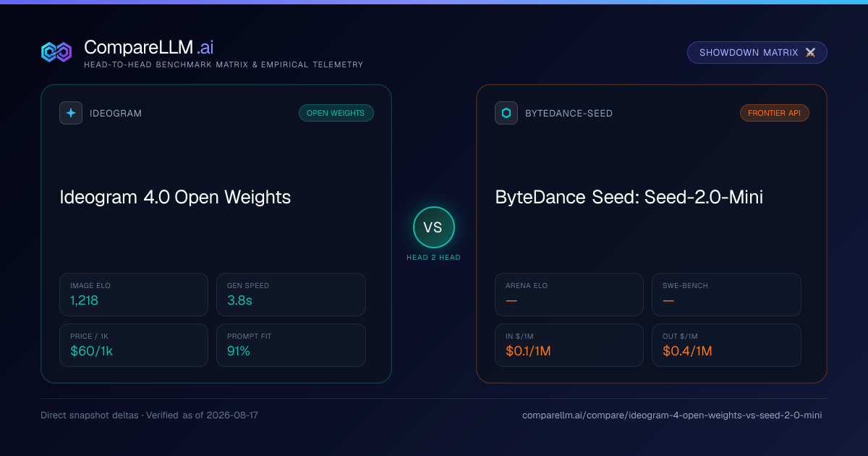The height and width of the screenshot is (456, 868).
Task: Click the CompareLLM.ai site title
Action: click(148, 48)
